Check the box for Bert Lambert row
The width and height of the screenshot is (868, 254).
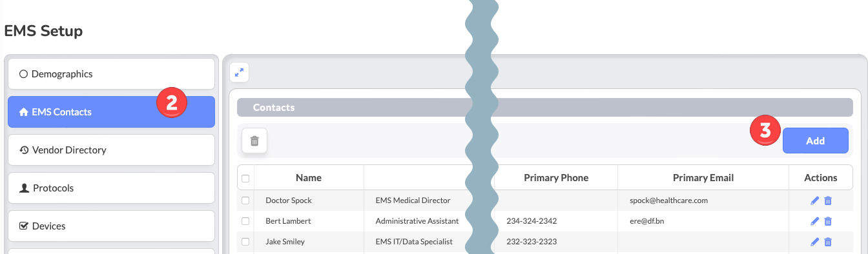click(245, 221)
